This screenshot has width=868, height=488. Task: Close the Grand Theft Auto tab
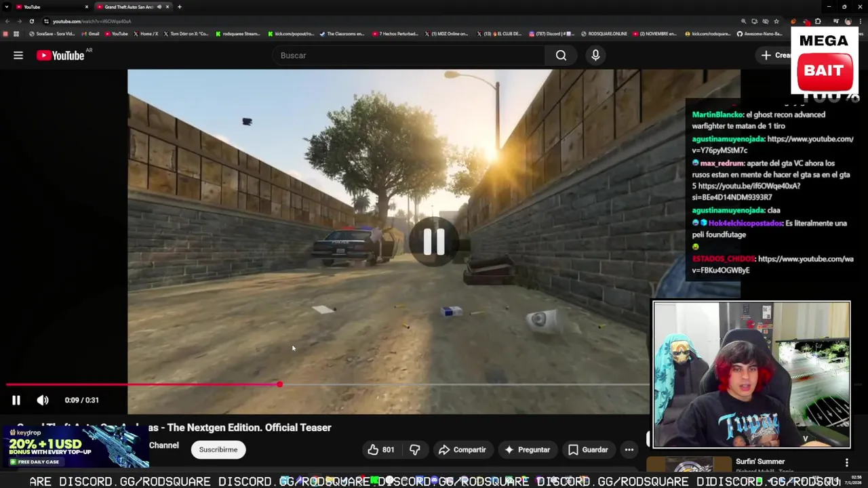[167, 7]
